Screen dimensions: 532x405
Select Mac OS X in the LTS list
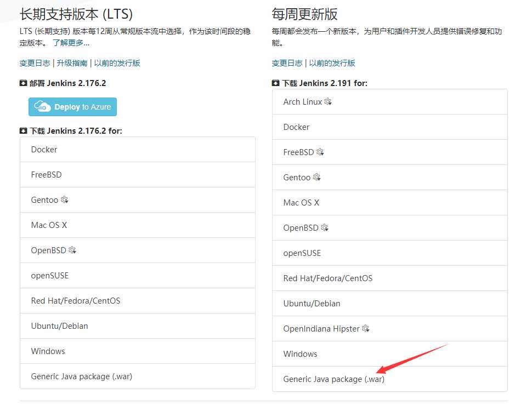pyautogui.click(x=138, y=225)
